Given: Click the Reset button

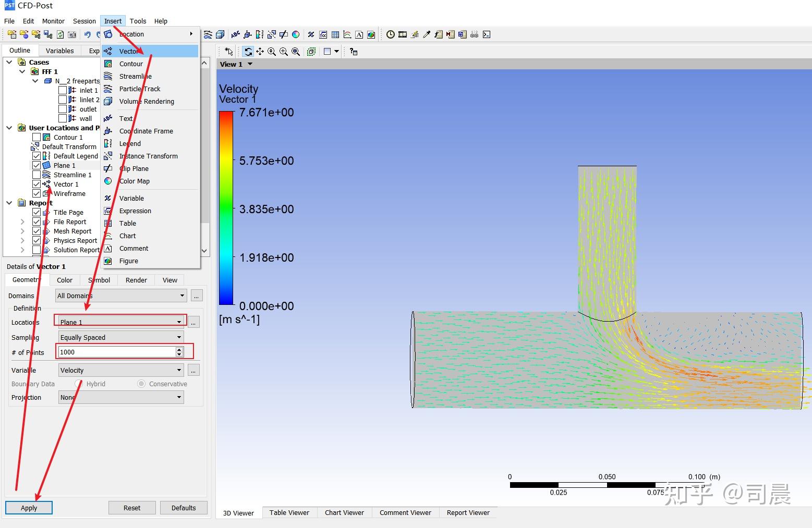Looking at the screenshot, I should [132, 508].
